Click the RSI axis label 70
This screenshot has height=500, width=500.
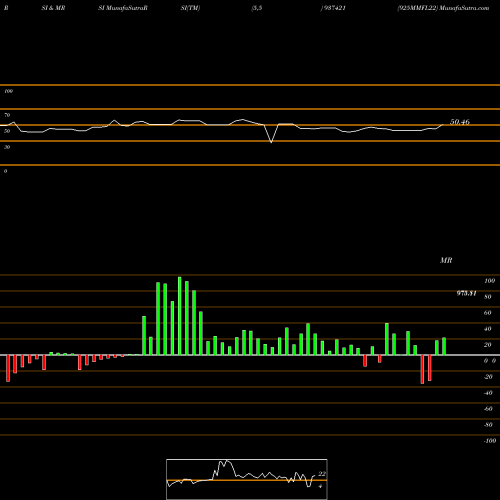pos(7,115)
